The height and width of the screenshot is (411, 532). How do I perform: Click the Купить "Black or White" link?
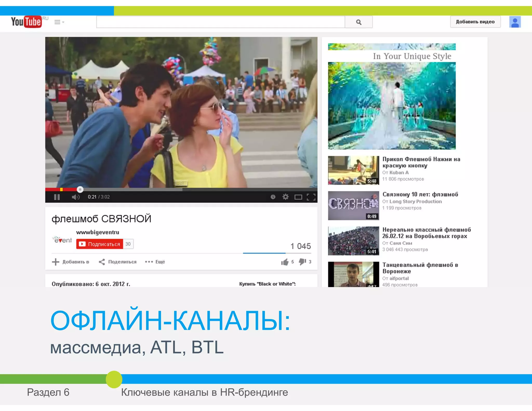pos(267,284)
